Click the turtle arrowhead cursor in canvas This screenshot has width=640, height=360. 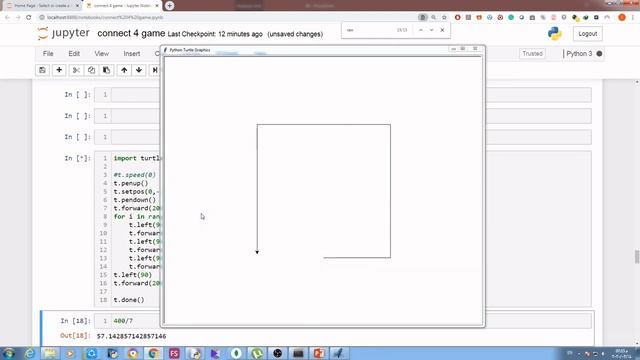pos(257,252)
